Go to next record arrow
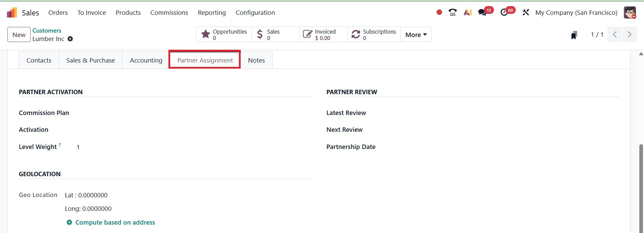Screen dimensions: 644x233 tap(629, 35)
